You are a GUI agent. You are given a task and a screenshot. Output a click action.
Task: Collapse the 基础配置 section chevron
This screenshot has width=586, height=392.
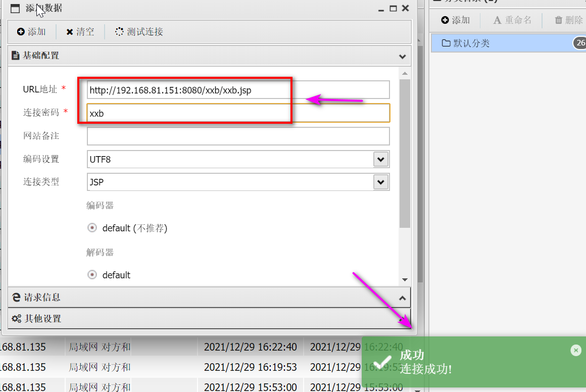click(x=402, y=57)
